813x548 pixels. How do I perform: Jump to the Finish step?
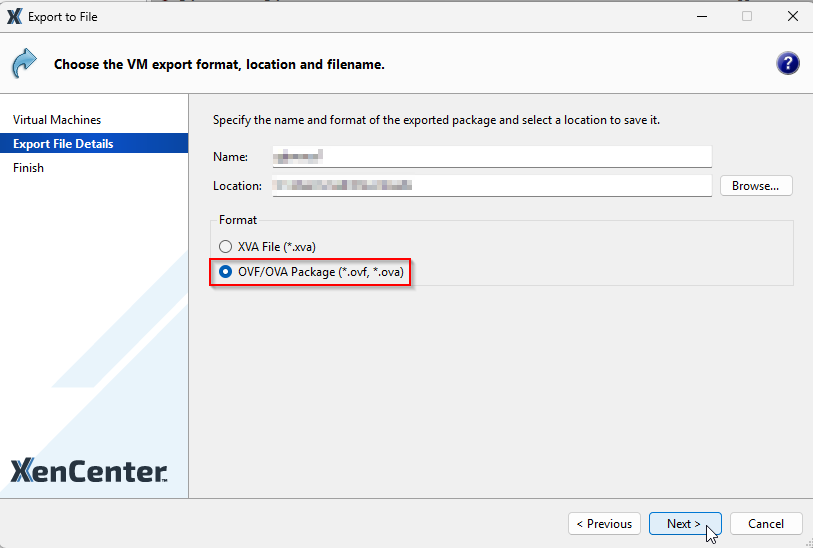[x=28, y=168]
